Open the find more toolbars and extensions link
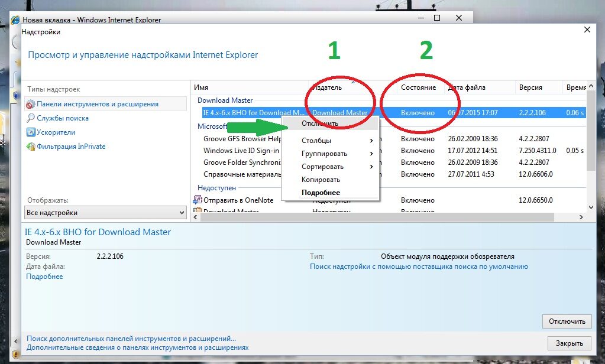Viewport: 605px width, 364px height. pyautogui.click(x=131, y=339)
